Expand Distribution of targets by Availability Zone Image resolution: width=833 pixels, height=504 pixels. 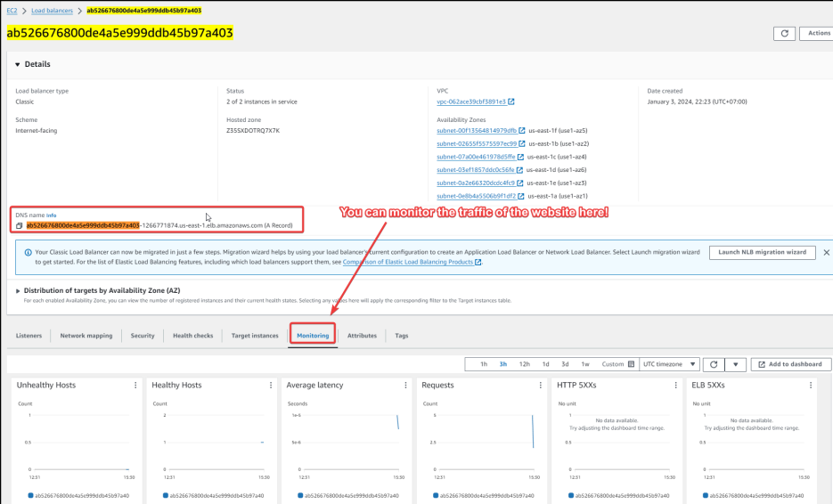point(18,291)
